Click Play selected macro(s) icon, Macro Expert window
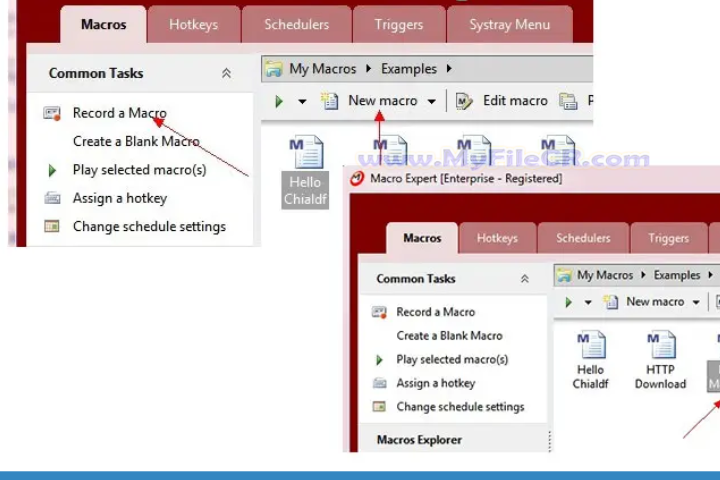 (x=379, y=360)
